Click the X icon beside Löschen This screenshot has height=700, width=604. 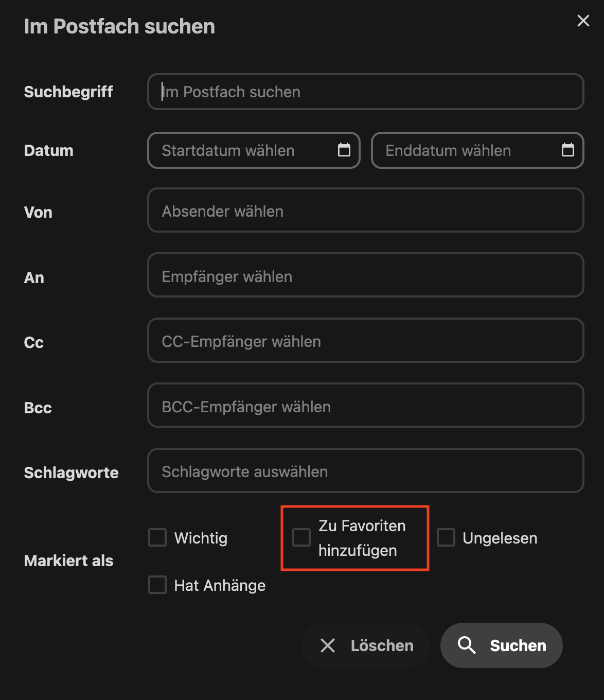(328, 645)
